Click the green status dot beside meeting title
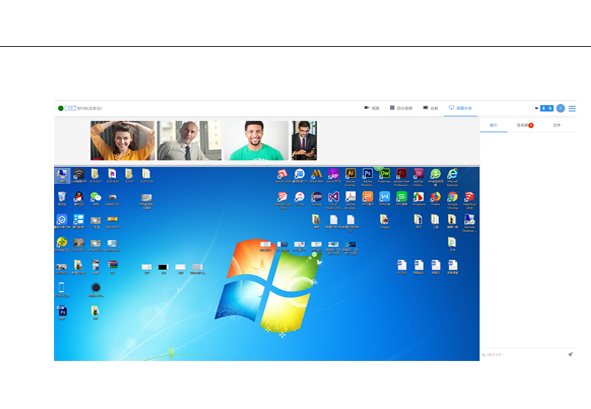The width and height of the screenshot is (591, 409). pos(60,108)
